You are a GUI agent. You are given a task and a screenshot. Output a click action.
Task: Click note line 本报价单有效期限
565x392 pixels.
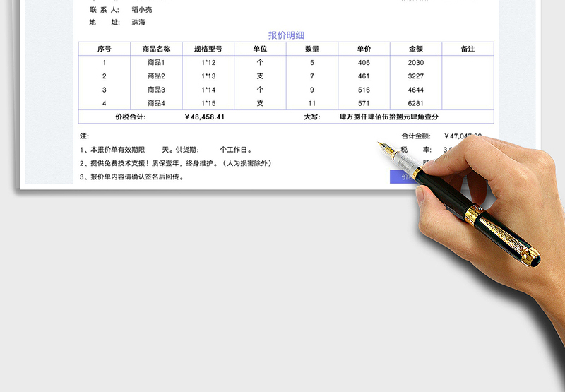click(112, 150)
